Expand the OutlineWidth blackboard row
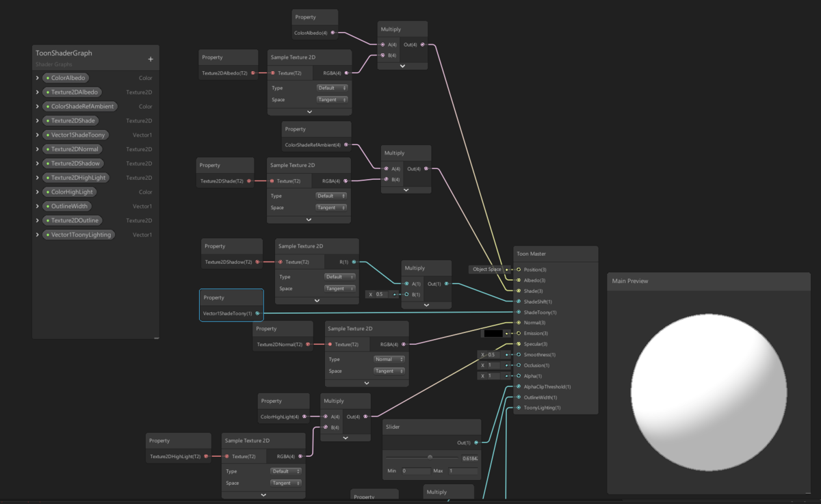Viewport: 821px width, 504px height. (x=37, y=206)
